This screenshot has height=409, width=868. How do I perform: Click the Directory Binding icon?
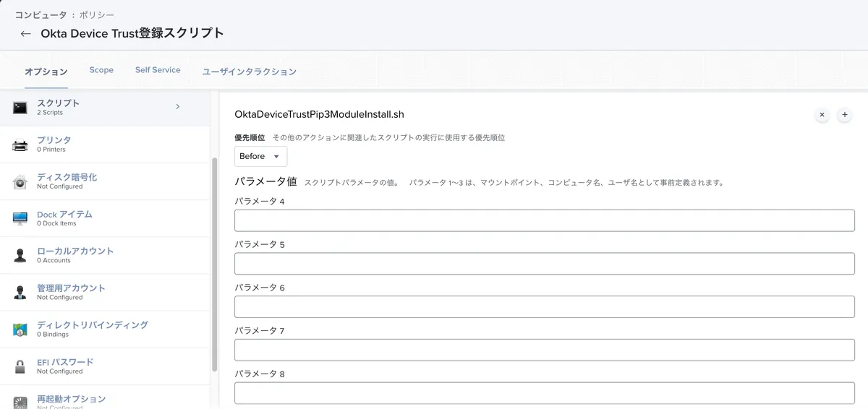(20, 330)
